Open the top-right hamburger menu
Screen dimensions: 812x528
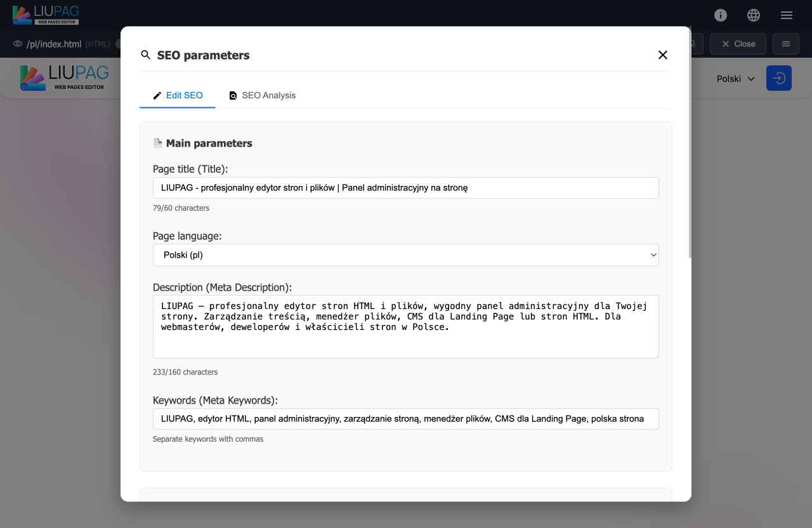(786, 15)
